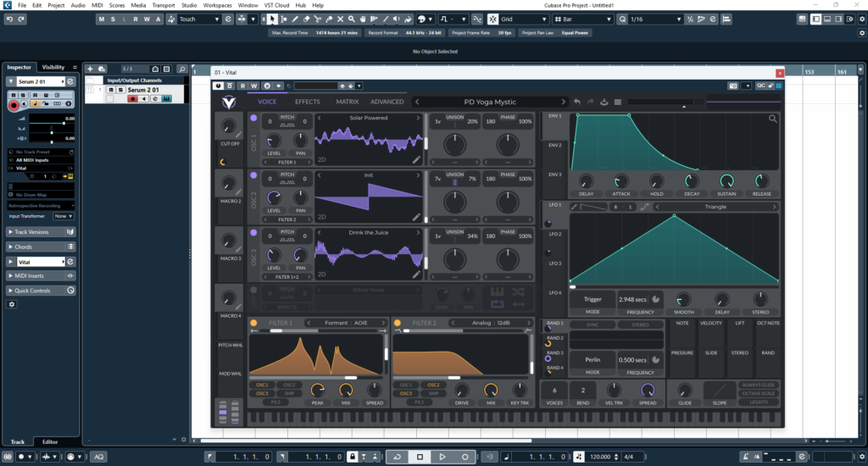Toggle OSC 1 enable dot
The width and height of the screenshot is (868, 466).
[x=253, y=118]
